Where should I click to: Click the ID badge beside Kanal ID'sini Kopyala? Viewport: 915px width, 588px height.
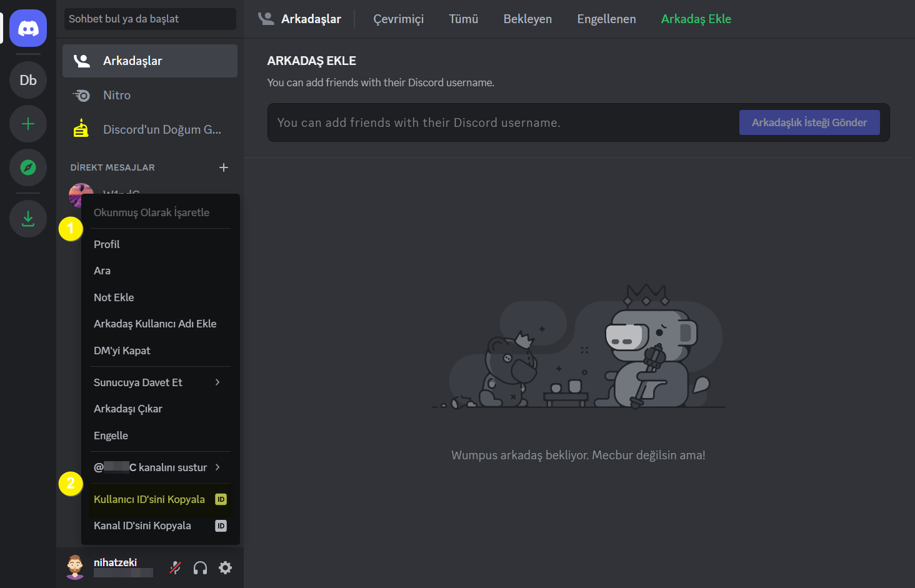[221, 526]
